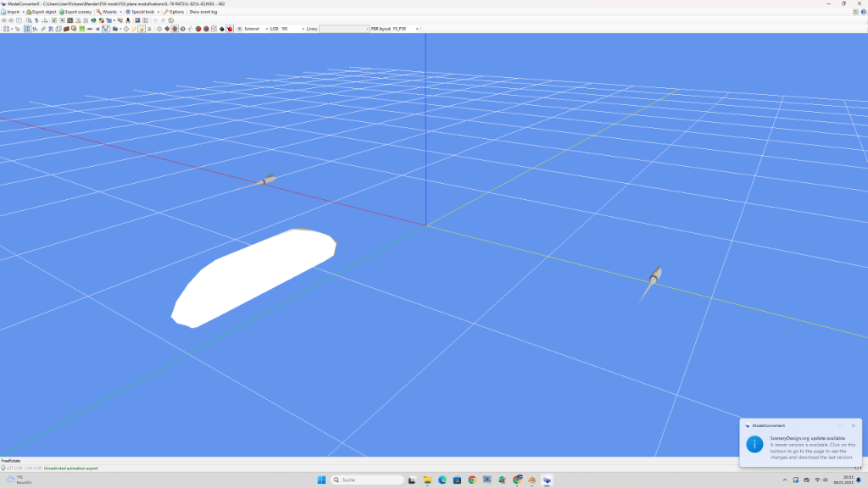Click the clock icon in the toolbar

[x=126, y=29]
